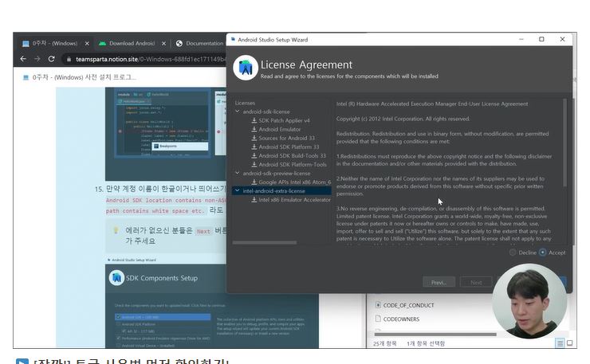Click file explorer horizontal scrollbar
590x364 pixels.
pyautogui.click(x=435, y=334)
